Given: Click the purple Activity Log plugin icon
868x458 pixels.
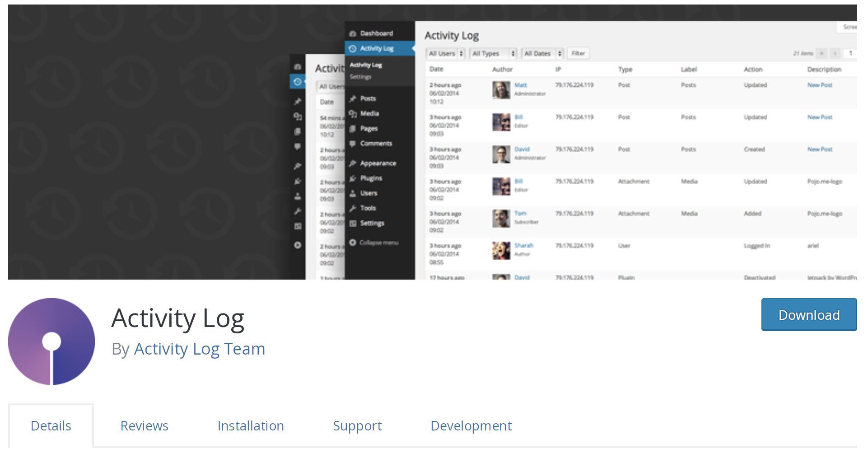Looking at the screenshot, I should point(51,341).
